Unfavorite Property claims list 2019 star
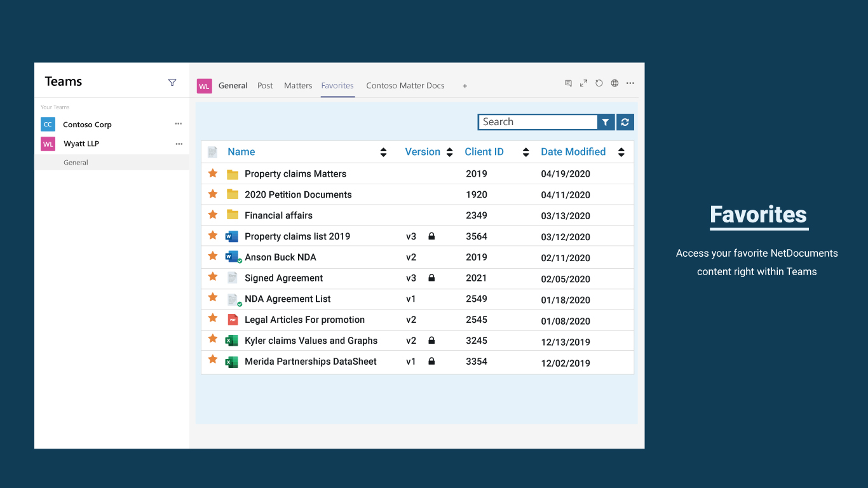 tap(213, 235)
